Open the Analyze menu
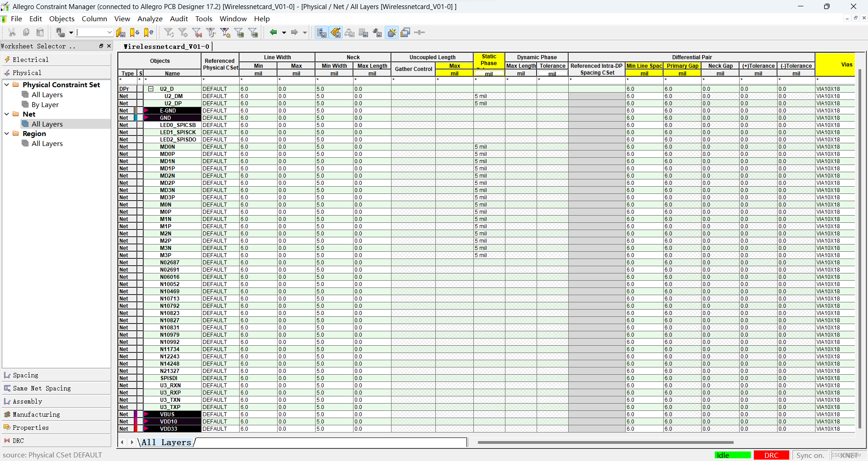Image resolution: width=868 pixels, height=461 pixels. click(x=150, y=19)
